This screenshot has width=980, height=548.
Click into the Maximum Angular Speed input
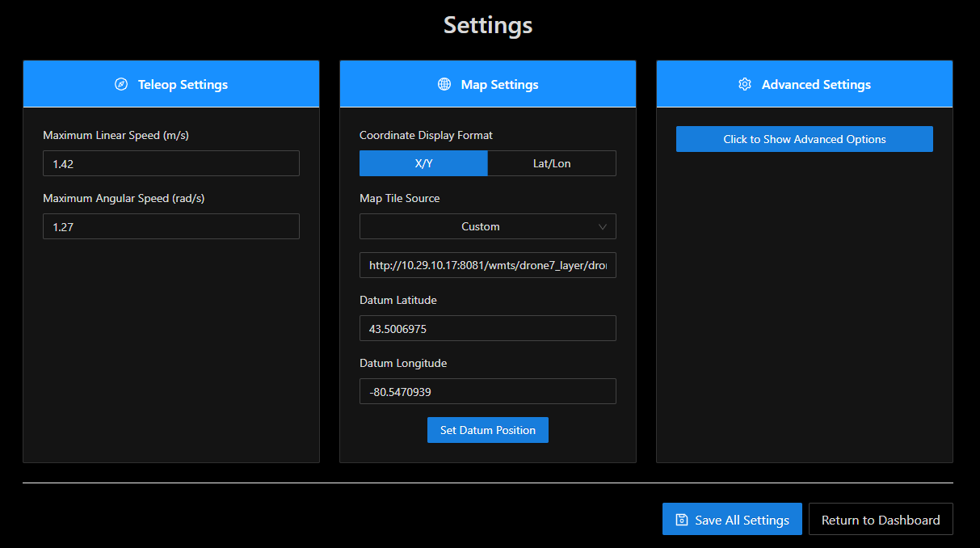[x=171, y=226]
